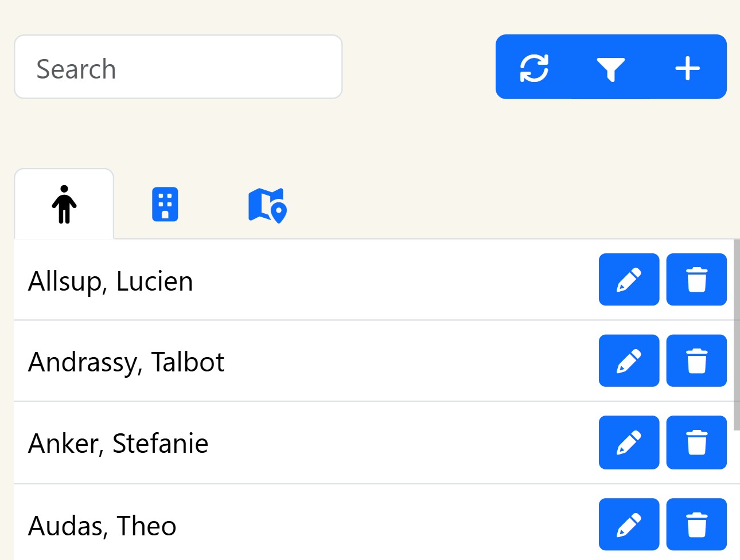Edit Audas, Theo entry
The image size is (740, 560).
pyautogui.click(x=629, y=524)
